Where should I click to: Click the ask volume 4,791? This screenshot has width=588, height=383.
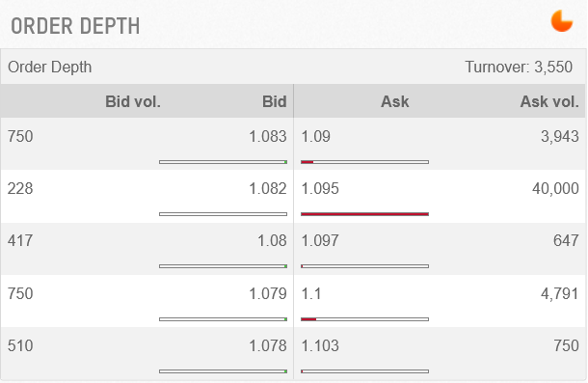(559, 293)
